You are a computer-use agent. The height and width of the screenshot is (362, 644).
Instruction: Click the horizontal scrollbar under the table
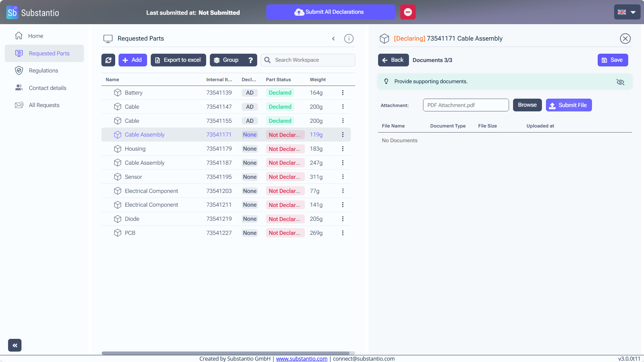(x=226, y=353)
